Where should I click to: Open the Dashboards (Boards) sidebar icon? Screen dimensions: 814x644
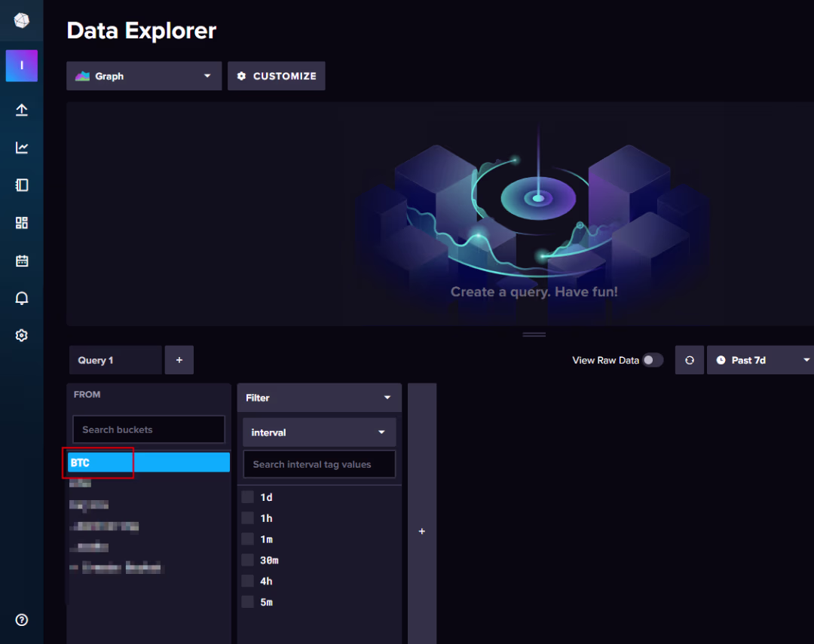(x=21, y=223)
